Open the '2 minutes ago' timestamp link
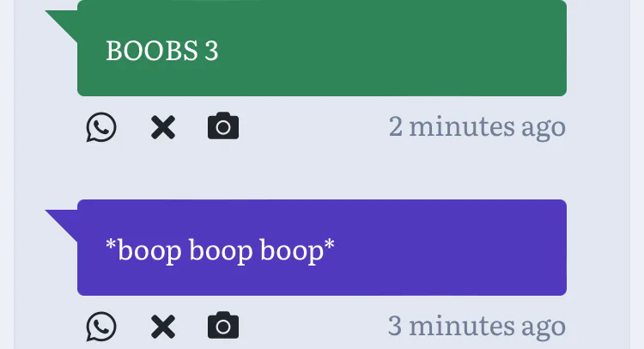The image size is (644, 349). point(477,126)
